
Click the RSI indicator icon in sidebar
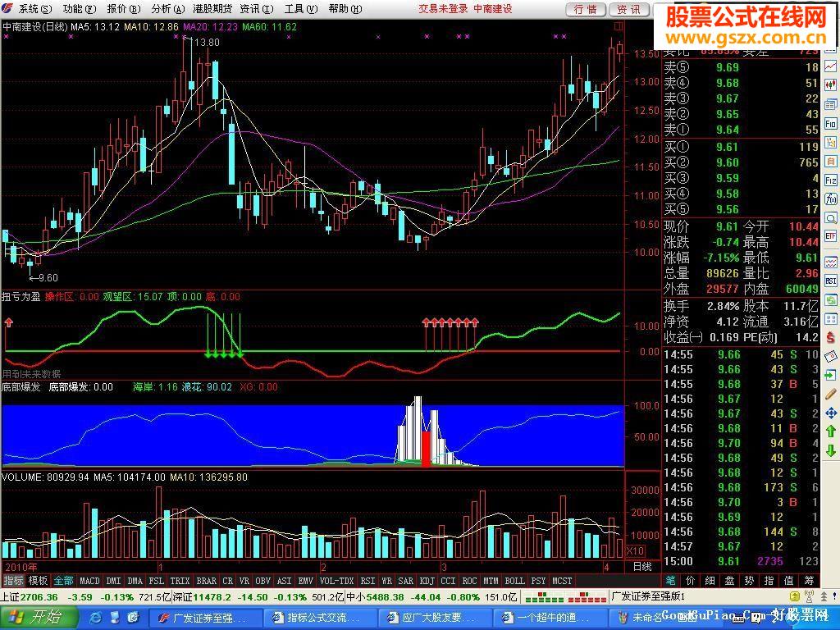pos(830,281)
